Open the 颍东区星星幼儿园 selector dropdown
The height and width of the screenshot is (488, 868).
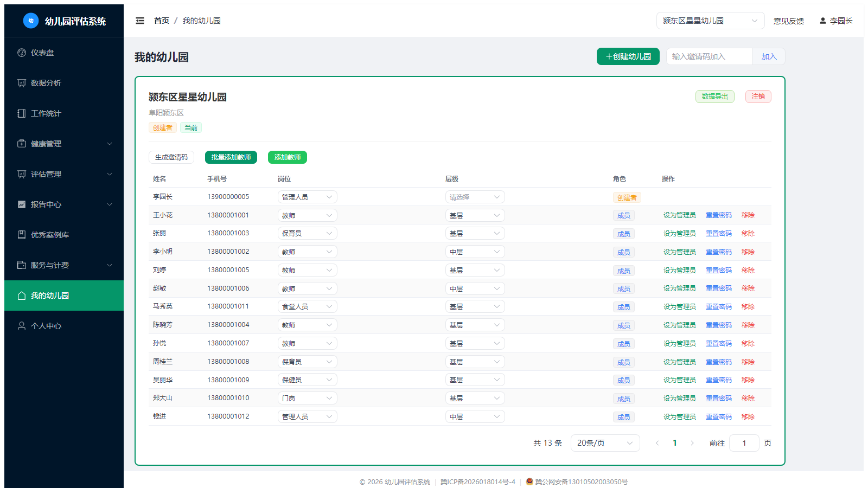[x=711, y=21]
